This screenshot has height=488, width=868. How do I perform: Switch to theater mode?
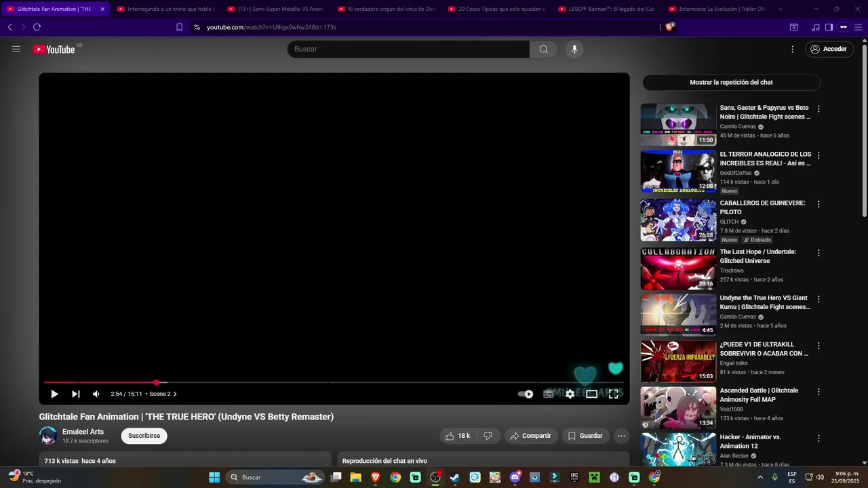coord(591,394)
